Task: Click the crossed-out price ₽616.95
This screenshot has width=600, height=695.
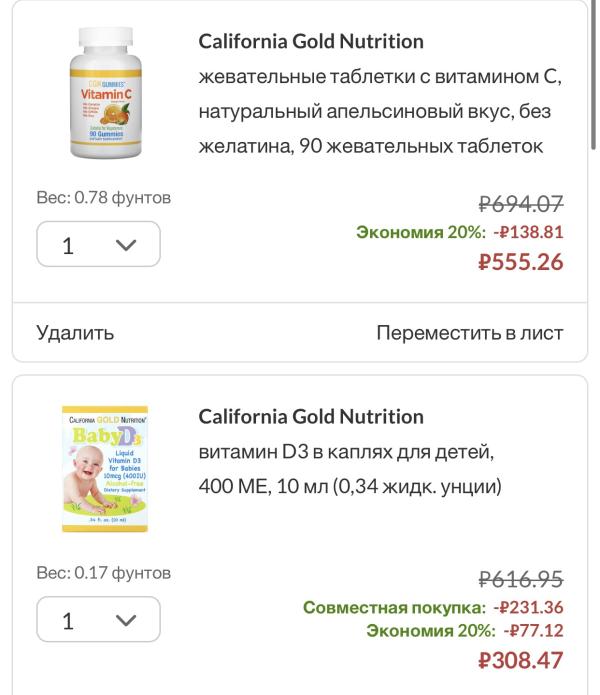Action: coord(521,579)
